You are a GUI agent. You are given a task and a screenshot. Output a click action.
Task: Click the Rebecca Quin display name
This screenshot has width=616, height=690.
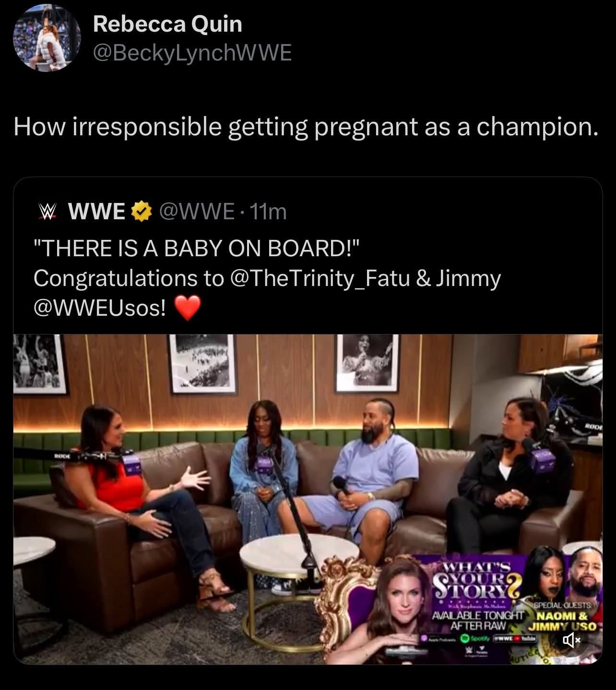point(167,24)
